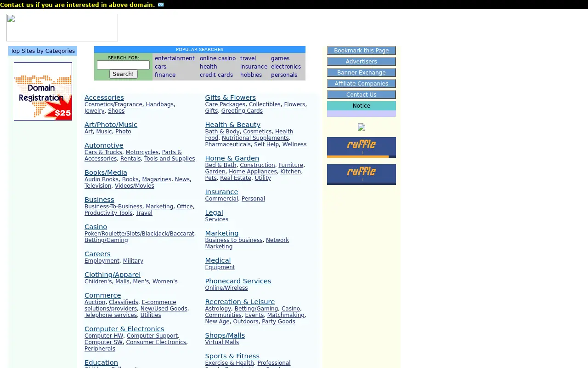Visit the Insurance category heading
Image resolution: width=588 pixels, height=368 pixels.
[221, 192]
